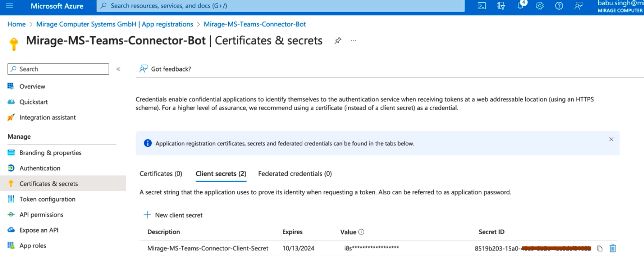644x257 pixels.
Task: Click the 8519b203-15a0 Secret ID text
Action: tap(533, 249)
